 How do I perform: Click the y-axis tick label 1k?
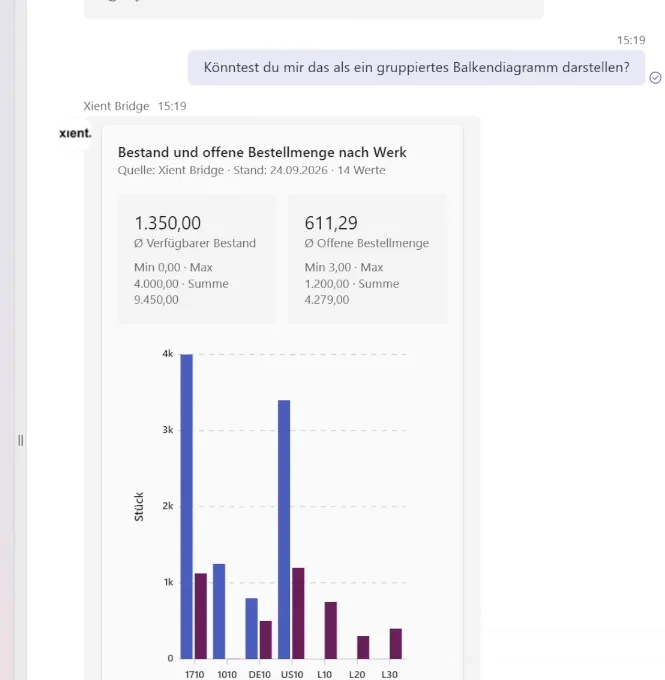point(168,582)
